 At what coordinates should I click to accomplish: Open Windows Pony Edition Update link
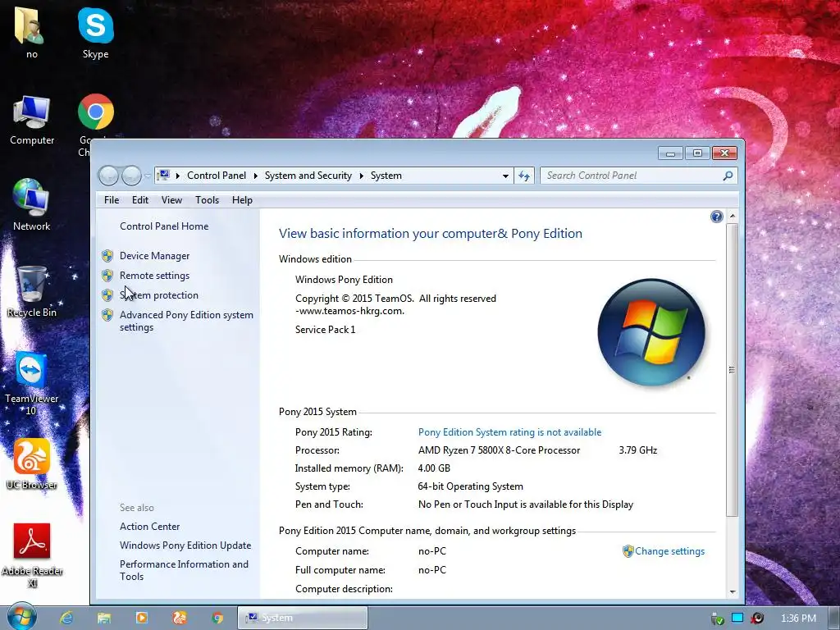pos(185,546)
